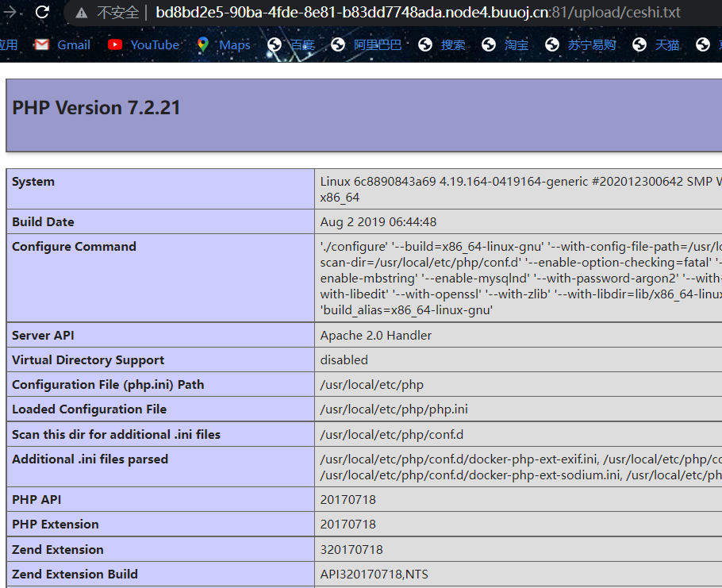
Task: Click the /usr/local/etc/php/php.ini value
Action: click(394, 409)
